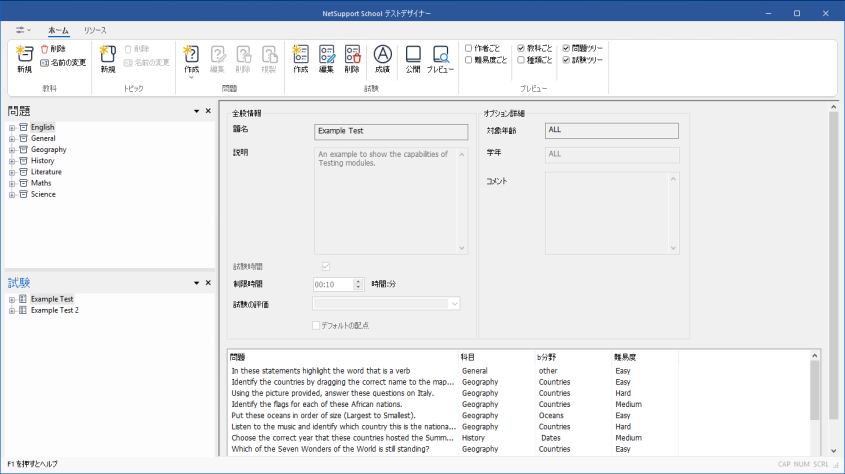The height and width of the screenshot is (474, 845).
Task: Enable the 作者ごと checkbox
Action: click(x=469, y=48)
